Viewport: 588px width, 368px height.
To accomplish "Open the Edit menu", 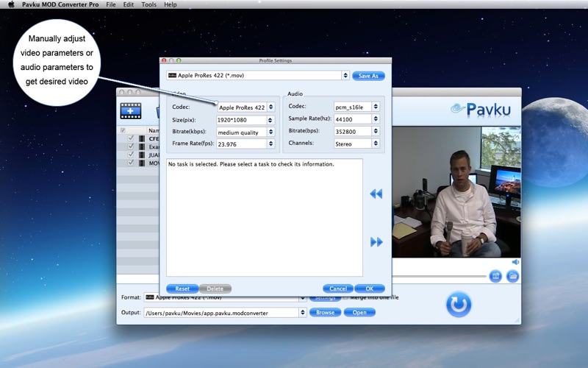I will pyautogui.click(x=128, y=4).
